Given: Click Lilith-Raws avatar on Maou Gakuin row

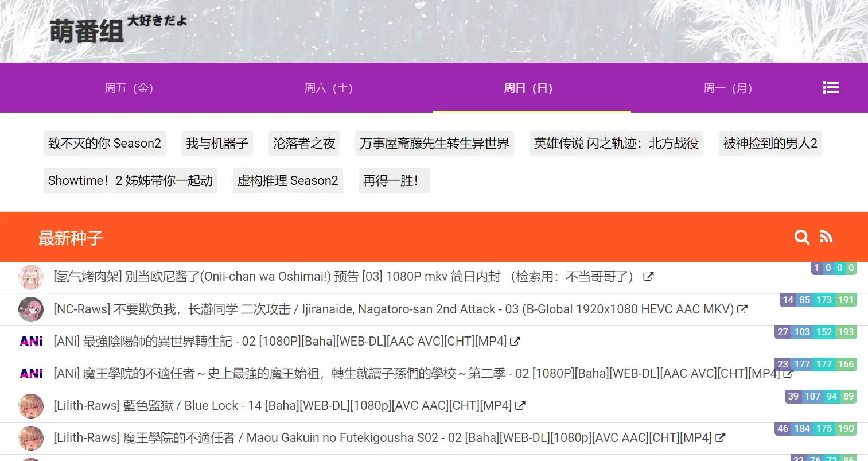Looking at the screenshot, I should coord(31,438).
